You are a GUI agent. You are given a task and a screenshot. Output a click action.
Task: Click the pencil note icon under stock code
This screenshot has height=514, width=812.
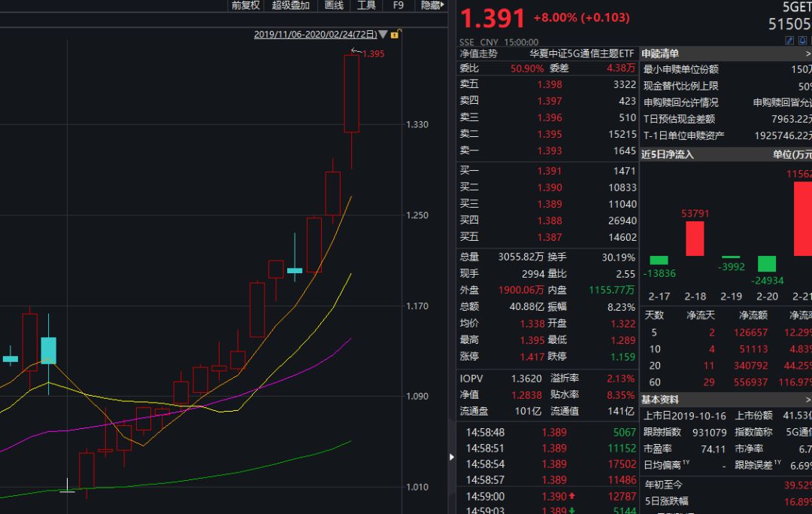pos(789,41)
